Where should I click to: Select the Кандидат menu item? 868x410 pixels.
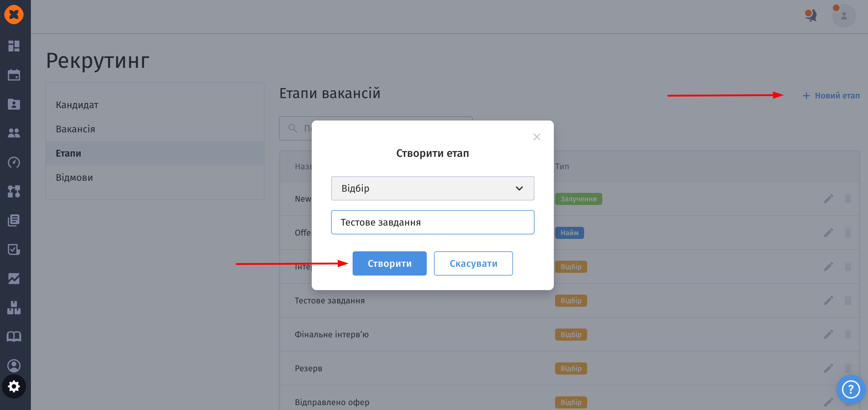77,105
